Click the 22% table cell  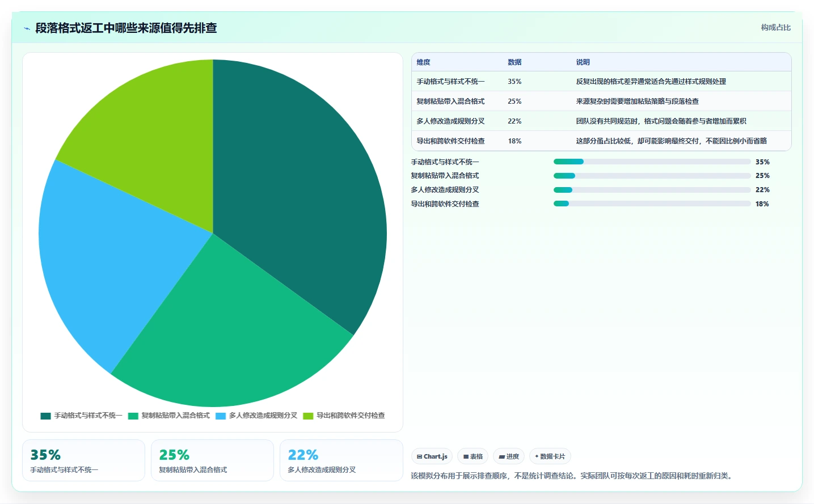(x=514, y=121)
